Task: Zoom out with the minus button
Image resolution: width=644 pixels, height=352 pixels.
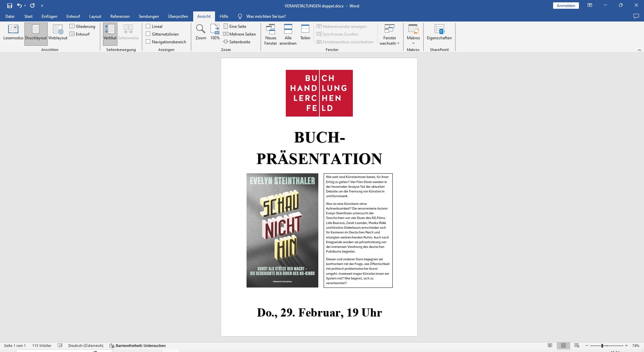Action: click(587, 346)
